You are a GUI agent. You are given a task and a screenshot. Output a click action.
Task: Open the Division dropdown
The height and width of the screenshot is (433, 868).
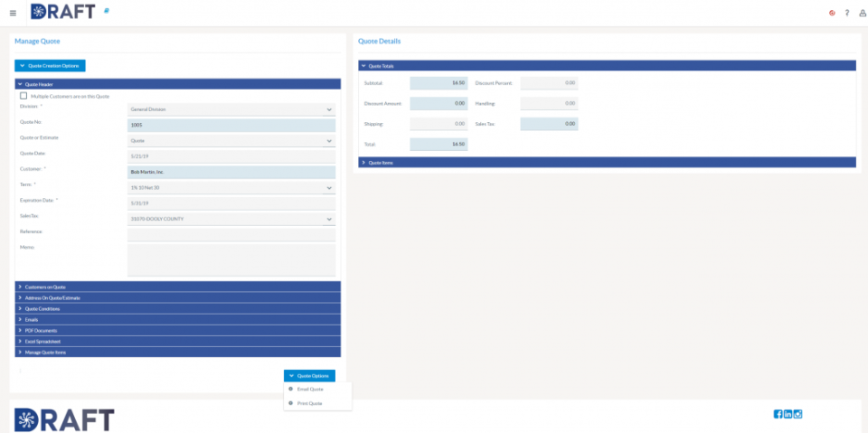pos(231,109)
